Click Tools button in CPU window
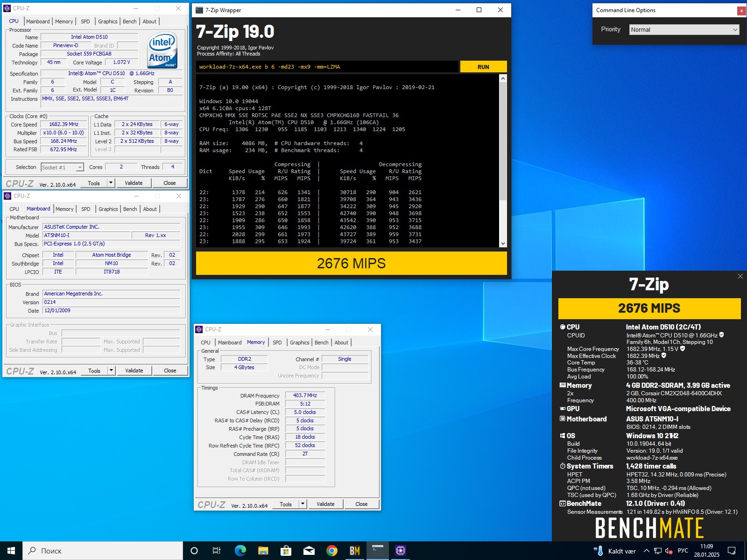Viewport: 747px width, 560px height. pos(94,183)
